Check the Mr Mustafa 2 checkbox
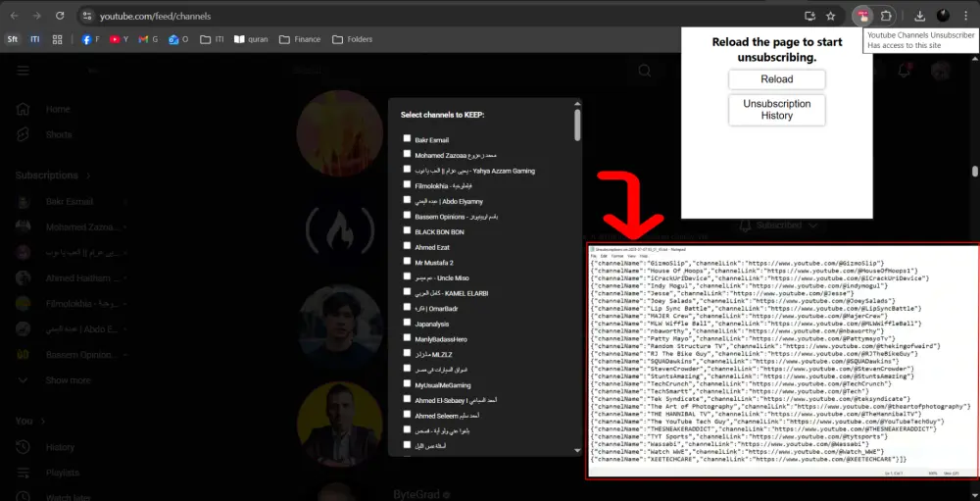The image size is (980, 501). pos(408,261)
